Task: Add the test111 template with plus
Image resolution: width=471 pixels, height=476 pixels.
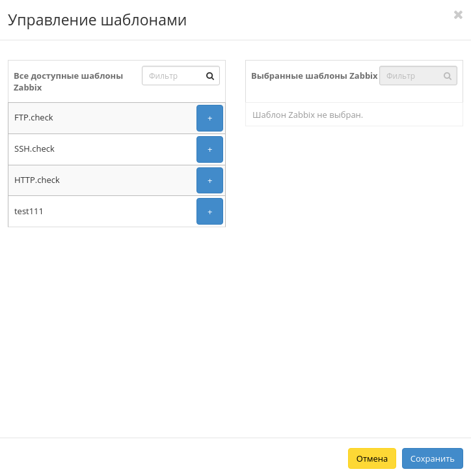Action: point(209,211)
